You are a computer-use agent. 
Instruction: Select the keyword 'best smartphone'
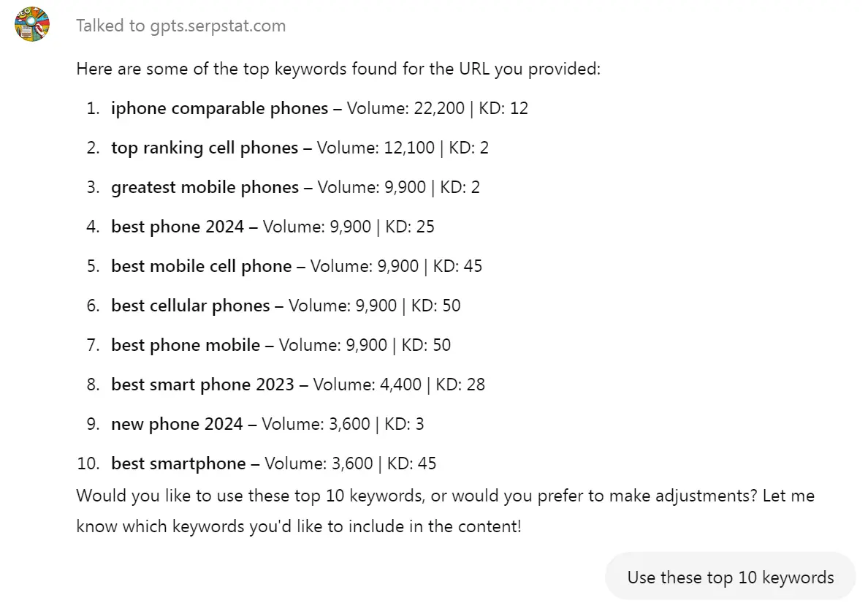[178, 463]
